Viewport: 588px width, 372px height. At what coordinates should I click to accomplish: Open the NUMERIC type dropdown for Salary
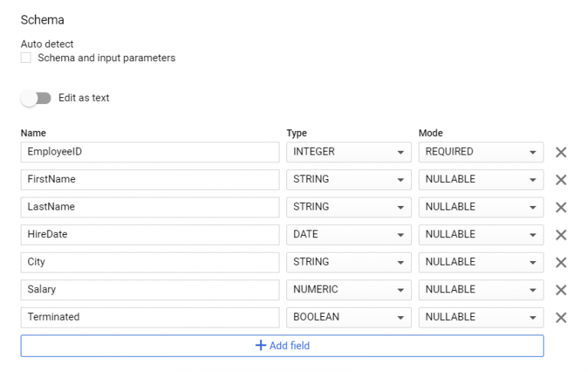(x=349, y=290)
